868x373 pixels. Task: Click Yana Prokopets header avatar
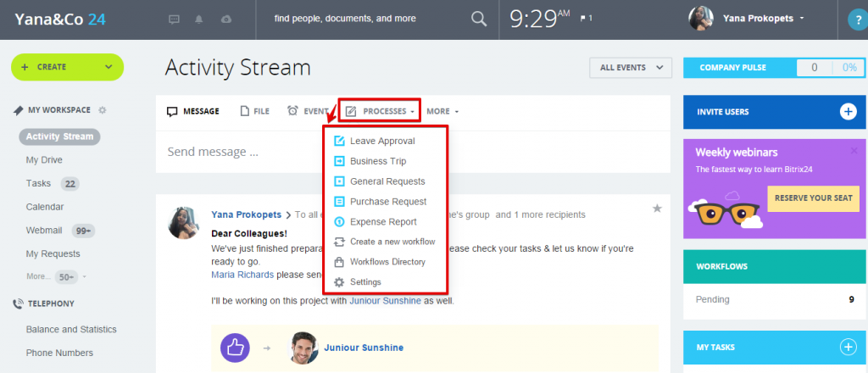coord(701,19)
